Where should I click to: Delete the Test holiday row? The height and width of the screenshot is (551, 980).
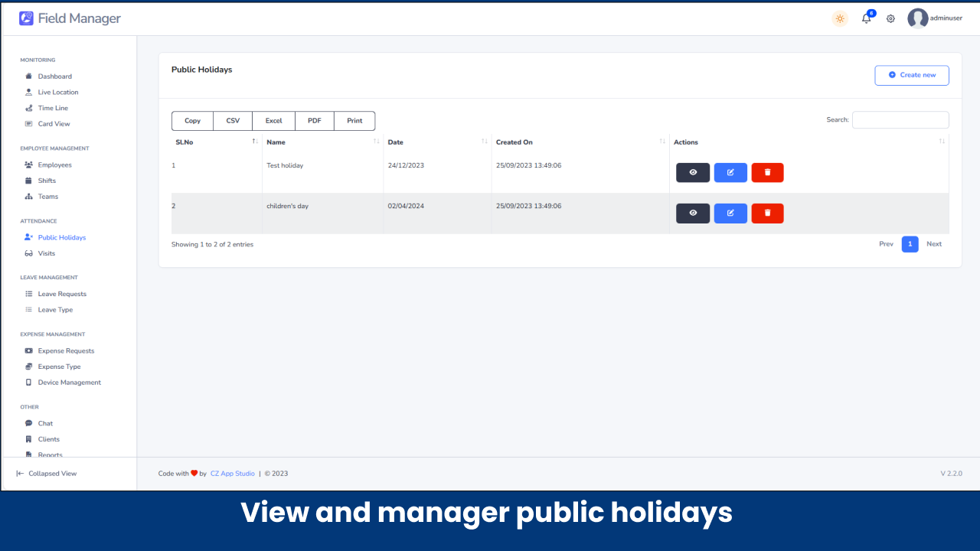point(767,172)
